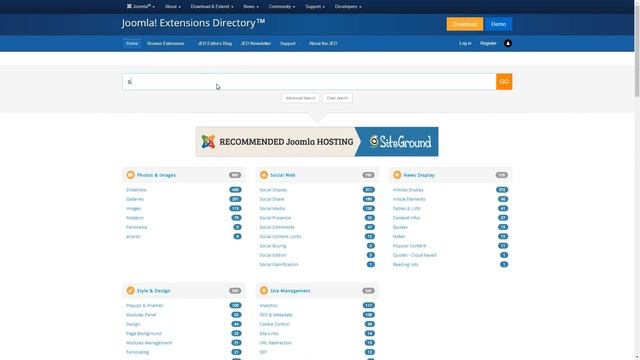Open the Support dropdown in top bar
Image resolution: width=640 pixels, height=360 pixels.
pyautogui.click(x=315, y=7)
